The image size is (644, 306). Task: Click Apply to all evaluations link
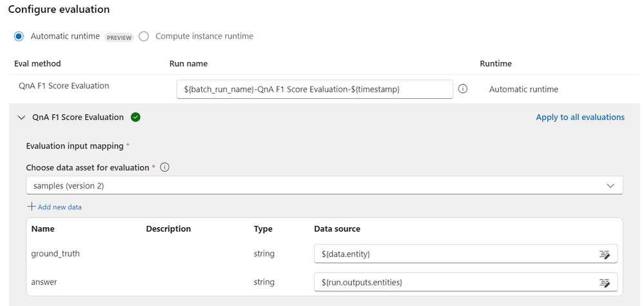pyautogui.click(x=580, y=117)
